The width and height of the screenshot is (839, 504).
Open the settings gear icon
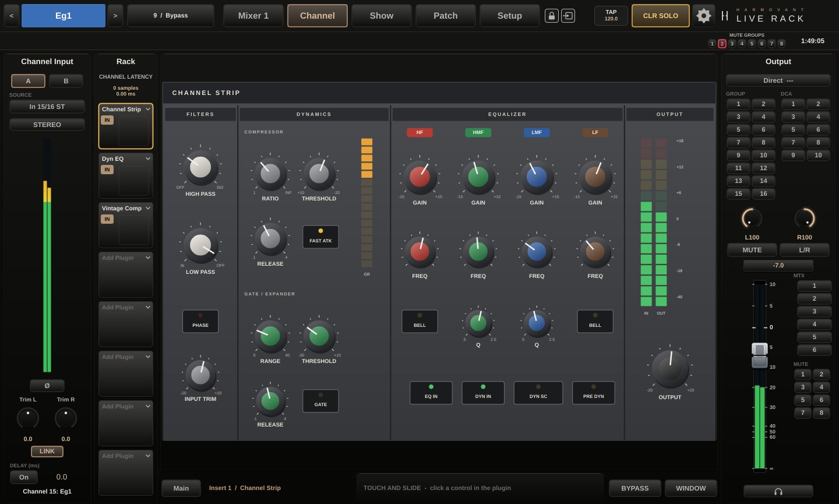point(703,16)
